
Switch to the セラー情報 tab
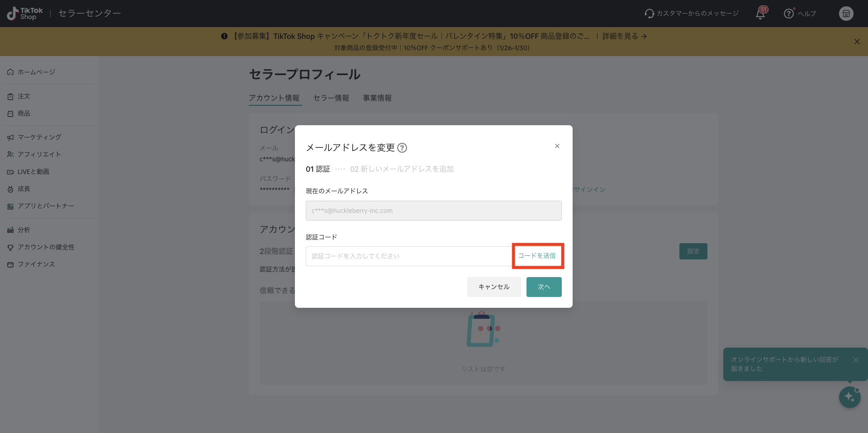[x=331, y=98]
